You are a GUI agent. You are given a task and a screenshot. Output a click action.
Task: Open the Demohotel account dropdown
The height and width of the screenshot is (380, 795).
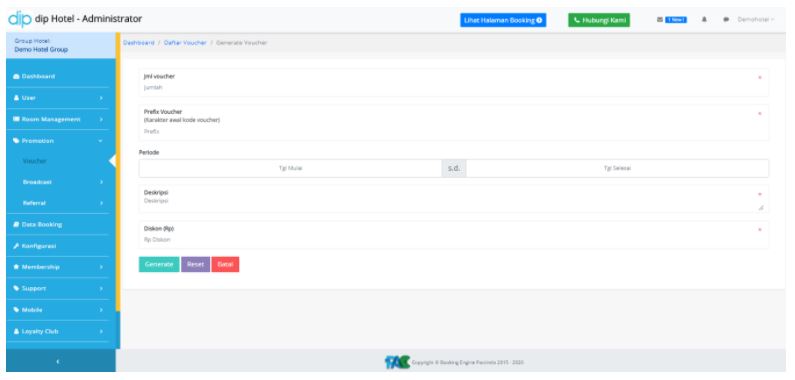[x=756, y=20]
